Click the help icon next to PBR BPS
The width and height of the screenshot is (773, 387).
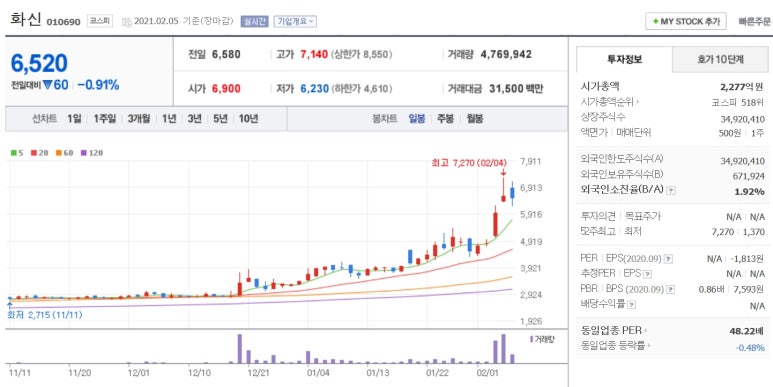(x=670, y=289)
